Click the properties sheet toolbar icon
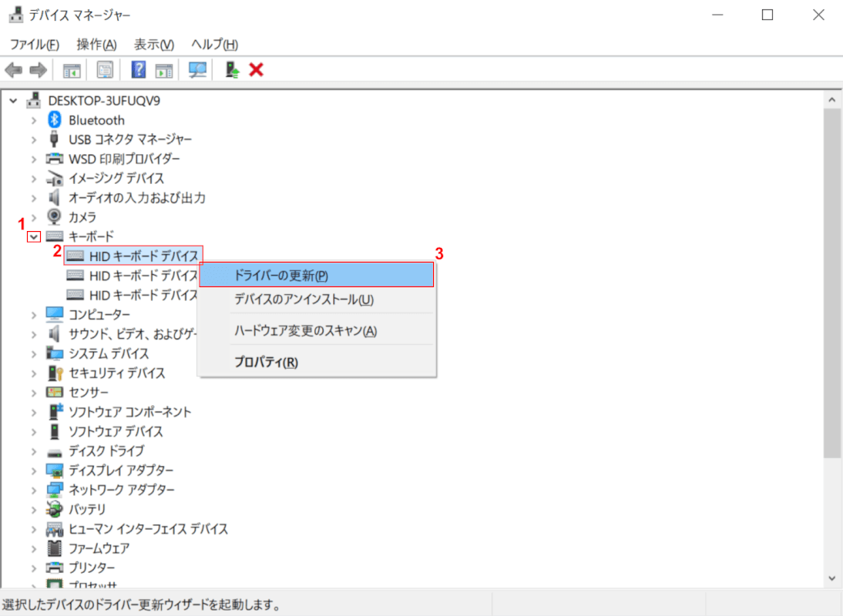This screenshot has width=843, height=616. tap(105, 70)
